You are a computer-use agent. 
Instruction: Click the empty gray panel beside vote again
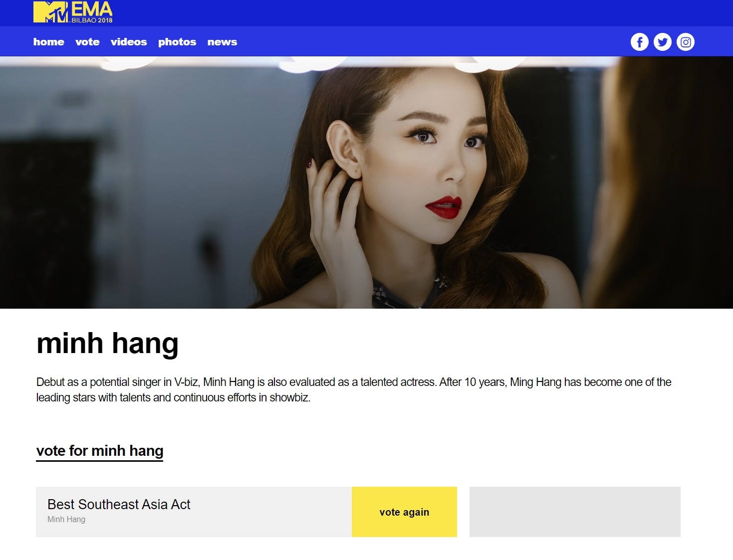(x=575, y=512)
